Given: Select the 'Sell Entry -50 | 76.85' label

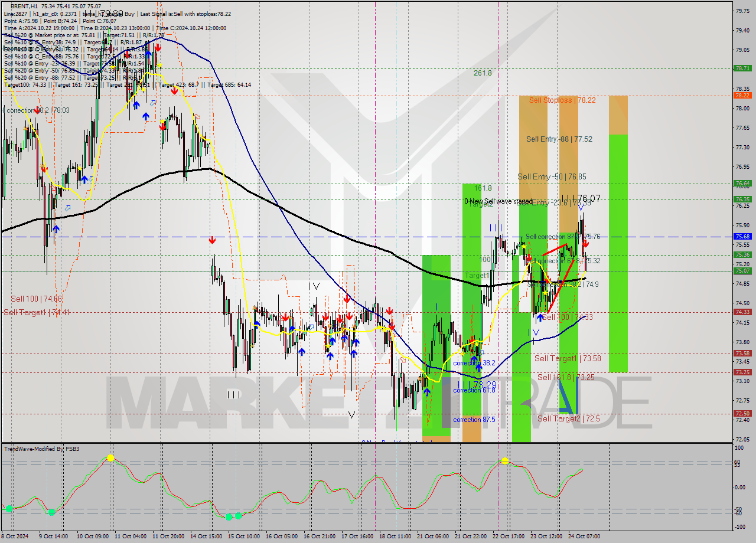Looking at the screenshot, I should coord(552,176).
